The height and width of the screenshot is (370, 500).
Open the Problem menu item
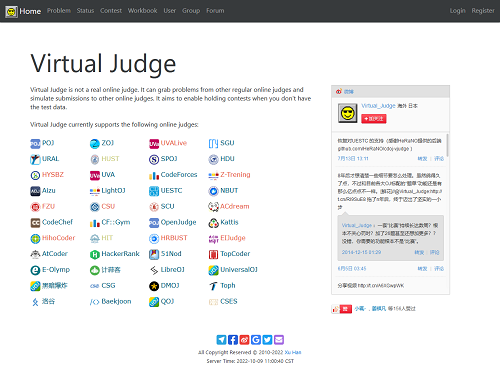pyautogui.click(x=59, y=11)
